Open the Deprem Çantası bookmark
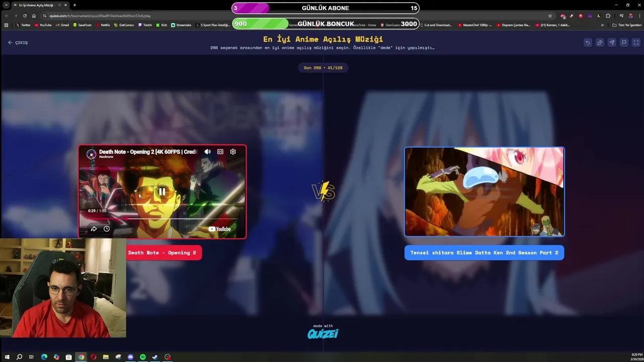Viewport: 644px width, 362px height. [x=513, y=25]
